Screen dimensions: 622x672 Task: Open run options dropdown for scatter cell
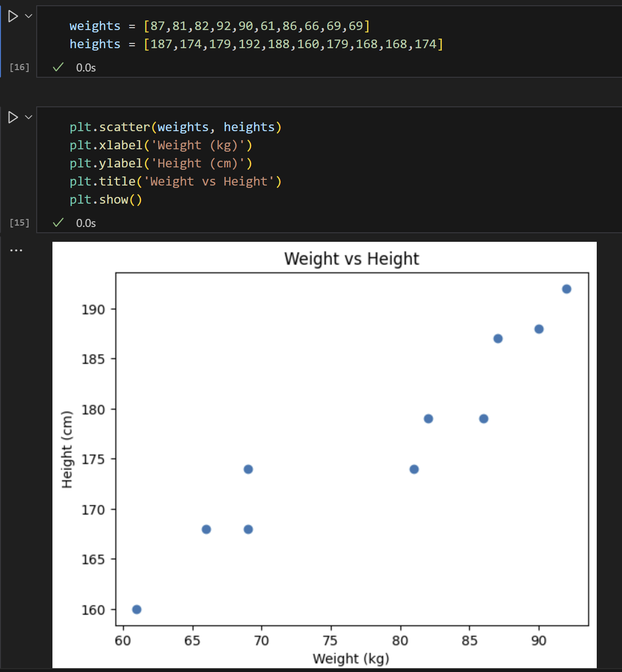coord(29,117)
